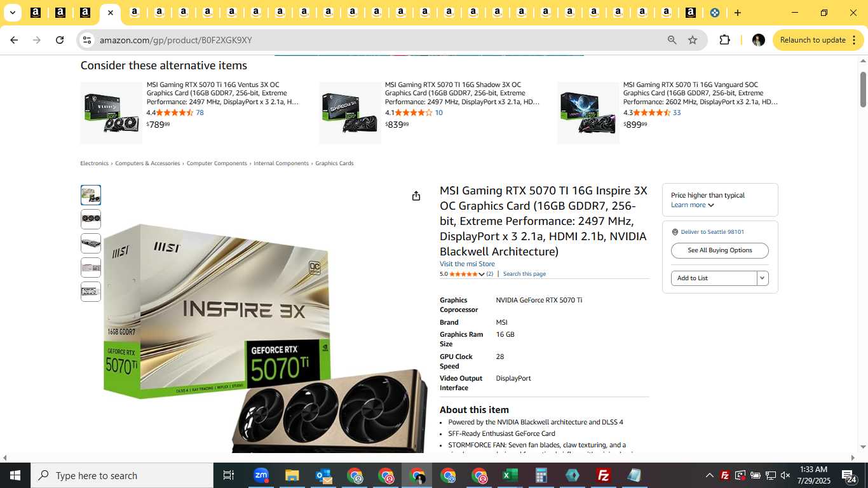The image size is (868, 488).
Task: Open the star rating popover arrow
Action: (x=482, y=274)
